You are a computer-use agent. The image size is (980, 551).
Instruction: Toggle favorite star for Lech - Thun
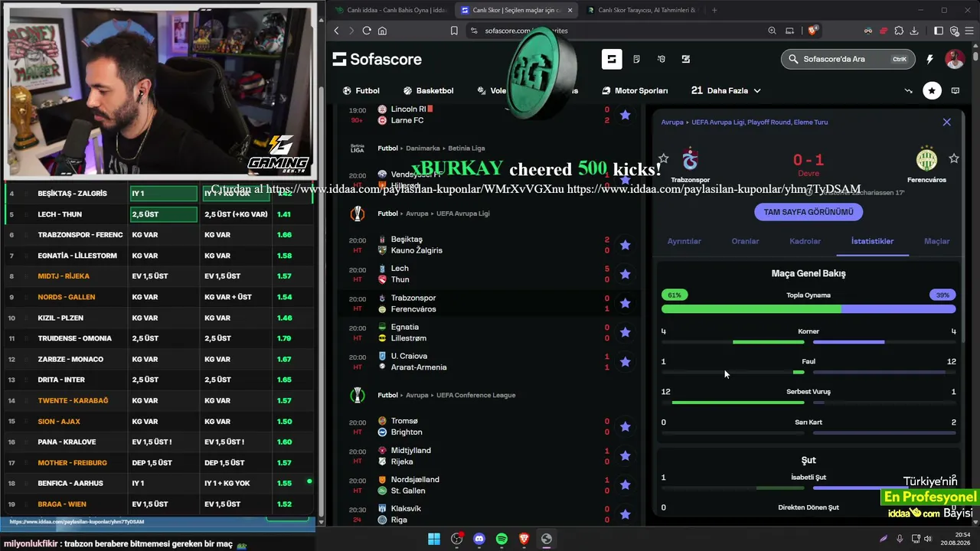tap(625, 274)
